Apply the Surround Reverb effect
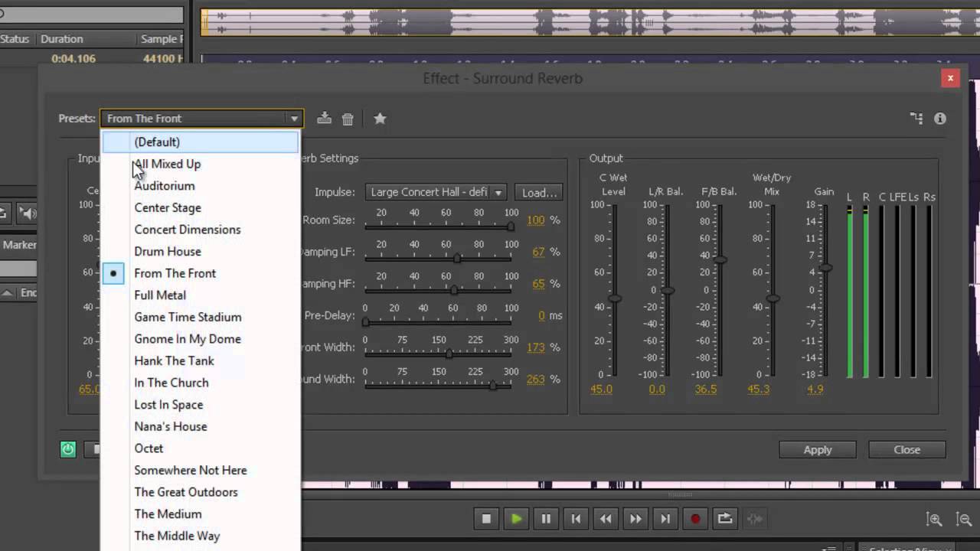Screen dimensions: 980x551 [818, 450]
